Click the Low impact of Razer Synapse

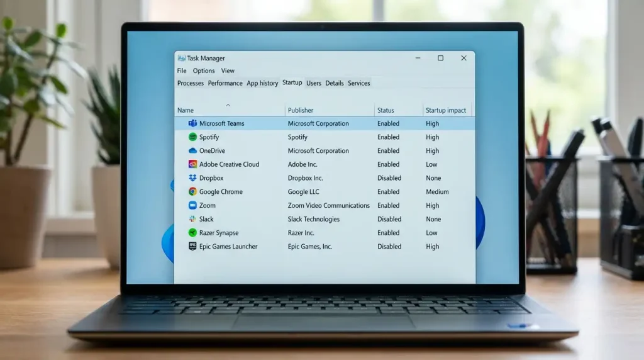431,233
